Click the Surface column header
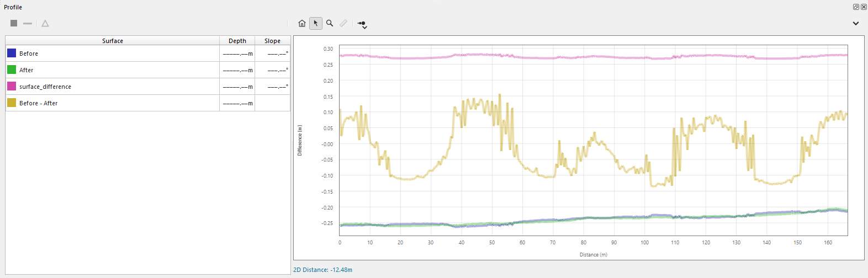868x278 pixels. 113,41
